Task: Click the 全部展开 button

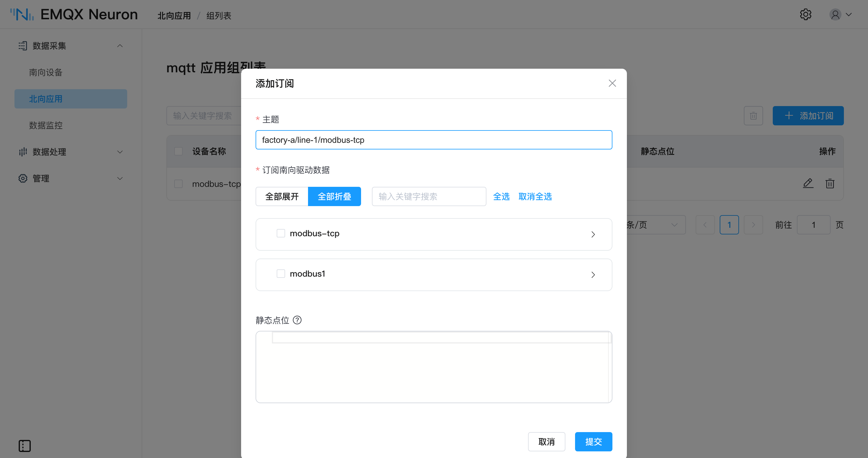Action: coord(282,196)
